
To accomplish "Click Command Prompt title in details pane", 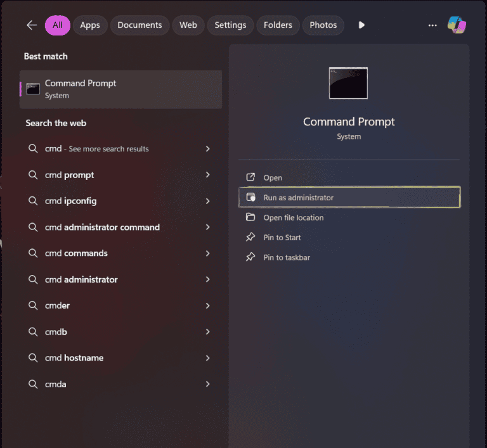I will click(x=349, y=122).
